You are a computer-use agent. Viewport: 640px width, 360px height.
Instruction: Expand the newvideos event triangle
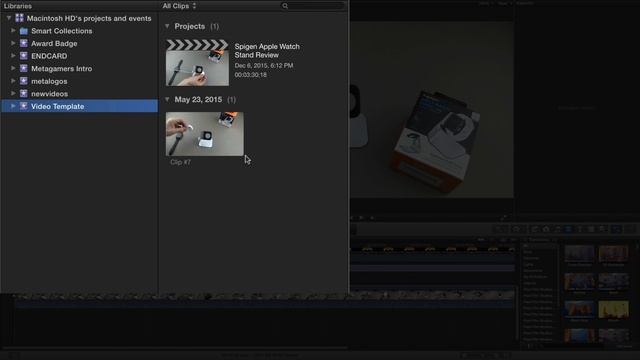coord(13,93)
